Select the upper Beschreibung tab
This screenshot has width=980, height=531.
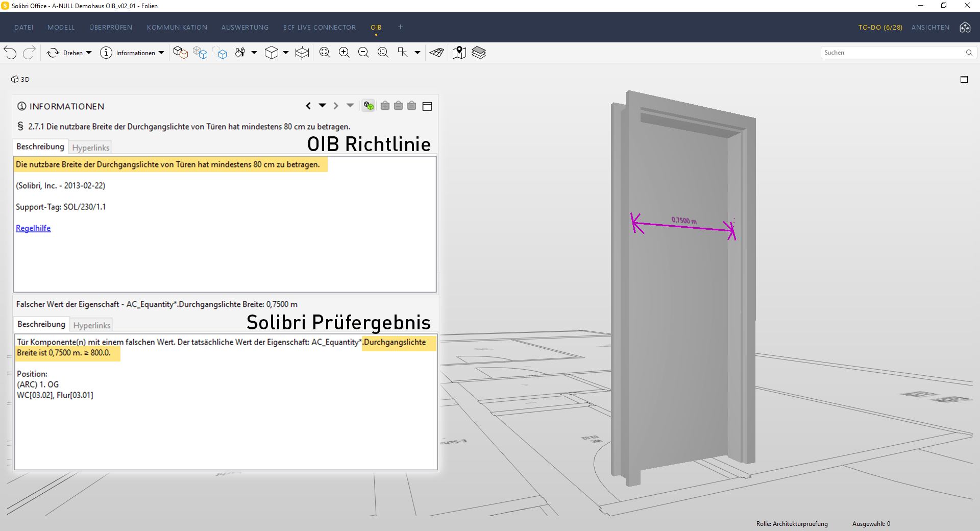(40, 147)
